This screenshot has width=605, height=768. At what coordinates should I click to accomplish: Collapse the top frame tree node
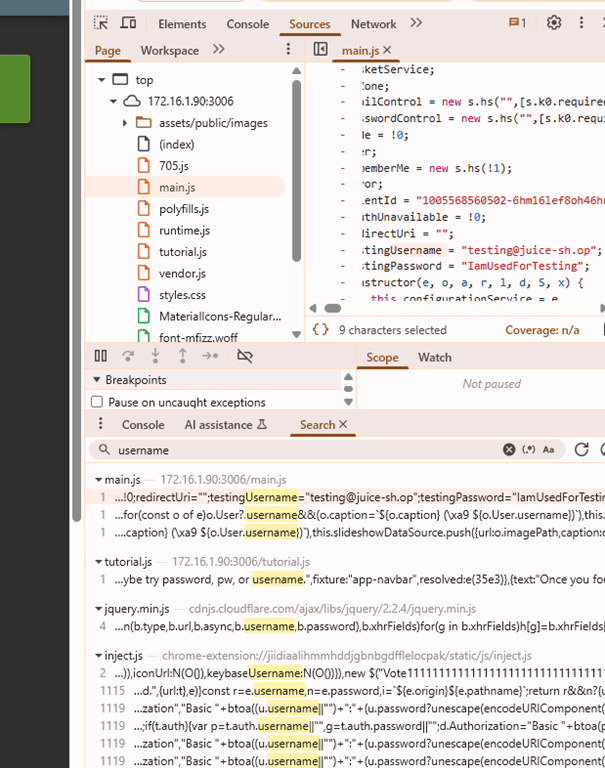[101, 80]
